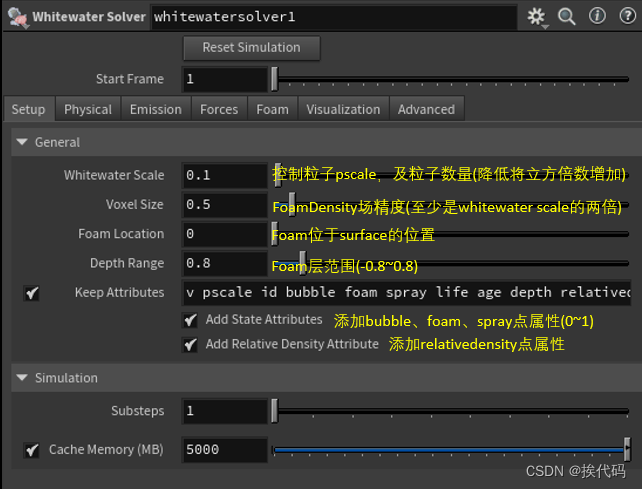Click the Depth Range slider handle

pyautogui.click(x=302, y=263)
